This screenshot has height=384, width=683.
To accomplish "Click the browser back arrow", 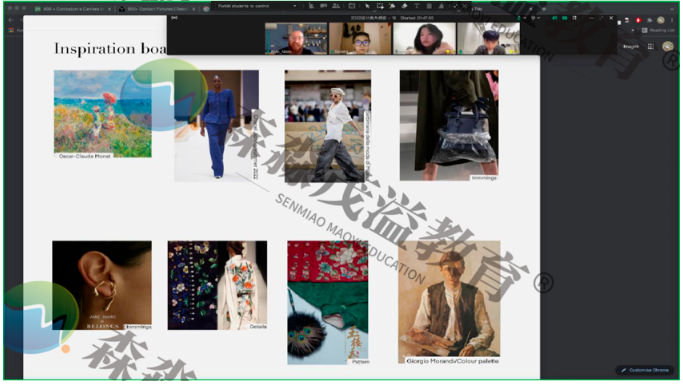I will point(11,20).
